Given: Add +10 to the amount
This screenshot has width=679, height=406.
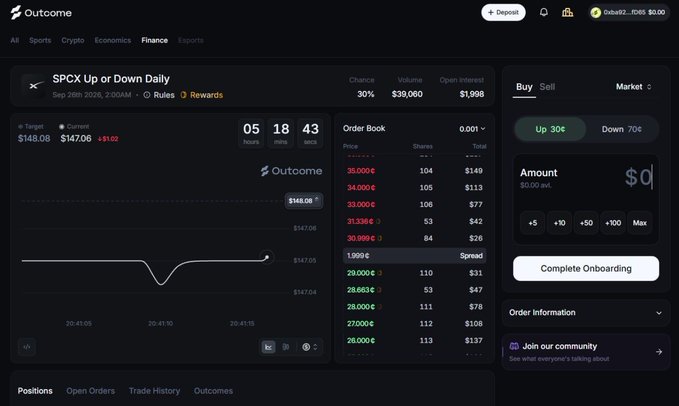Looking at the screenshot, I should coord(559,223).
